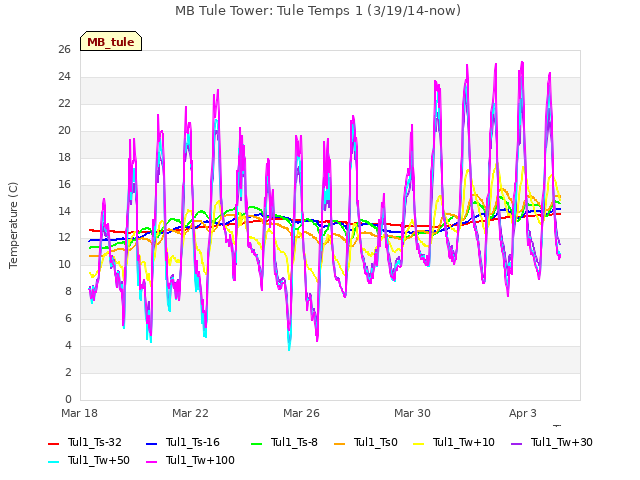Click the 8 y-axis tick label
This screenshot has height=480, width=640.
pos(68,291)
